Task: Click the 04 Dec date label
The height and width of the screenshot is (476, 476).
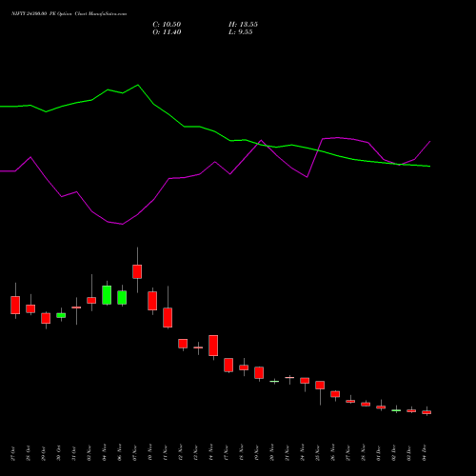Action: (425, 453)
